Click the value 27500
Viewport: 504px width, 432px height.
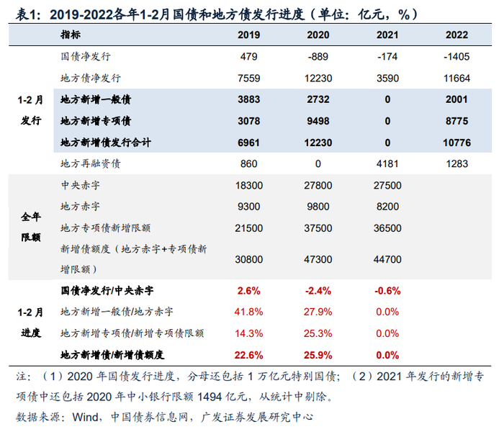[x=387, y=186]
